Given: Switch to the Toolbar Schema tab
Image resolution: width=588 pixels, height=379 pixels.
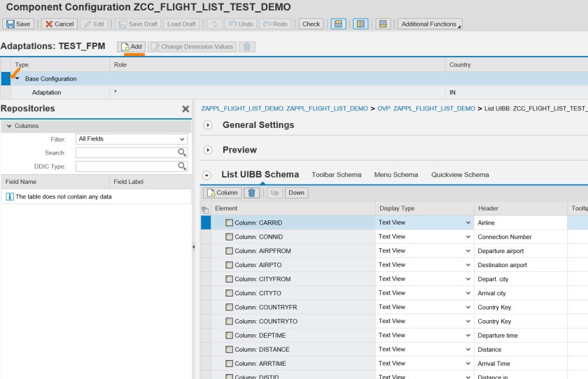Looking at the screenshot, I should pyautogui.click(x=336, y=175).
